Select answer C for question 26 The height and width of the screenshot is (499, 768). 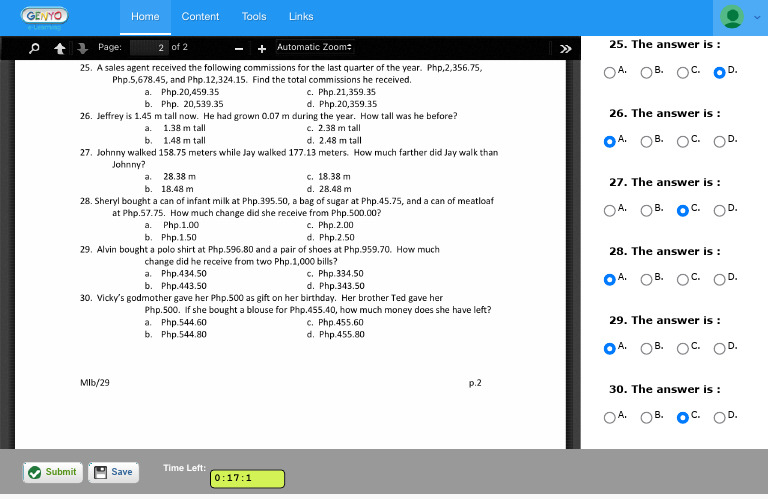683,142
